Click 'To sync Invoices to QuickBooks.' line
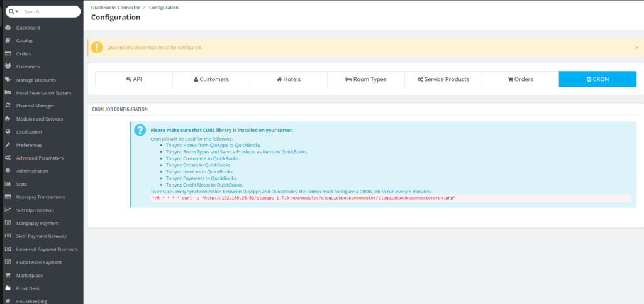This screenshot has width=644, height=304. 199,171
